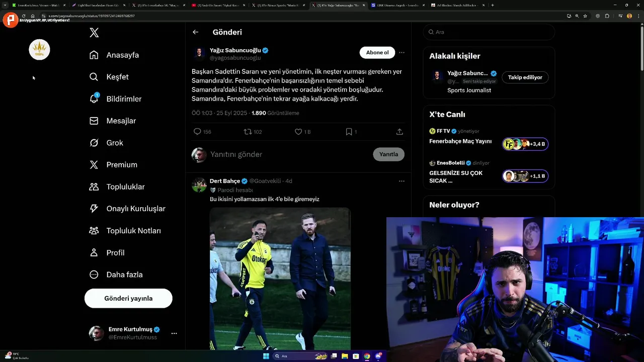Click weather widget in taskbar
Image resolution: width=644 pixels, height=362 pixels.
pos(17,356)
